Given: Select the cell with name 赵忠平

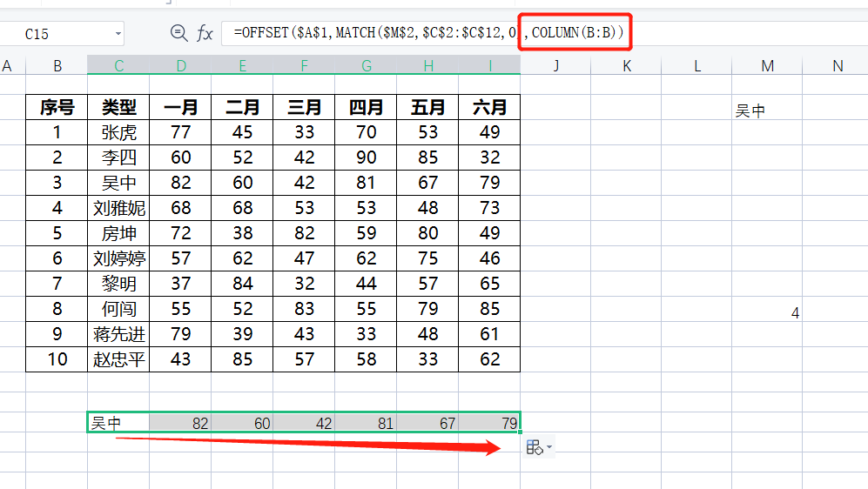Looking at the screenshot, I should (118, 359).
